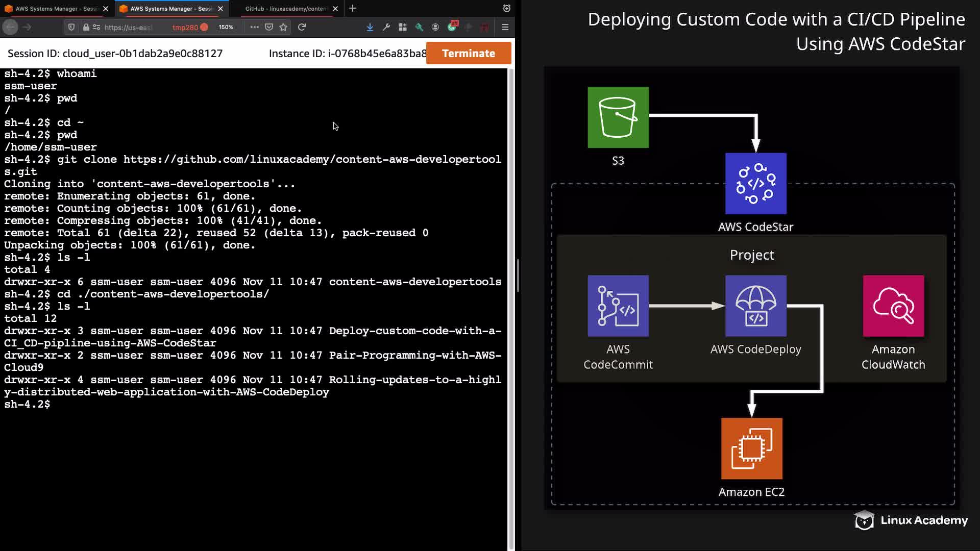Screen dimensions: 980x551
Task: Open the Firefox hamburger menu
Action: click(505, 27)
